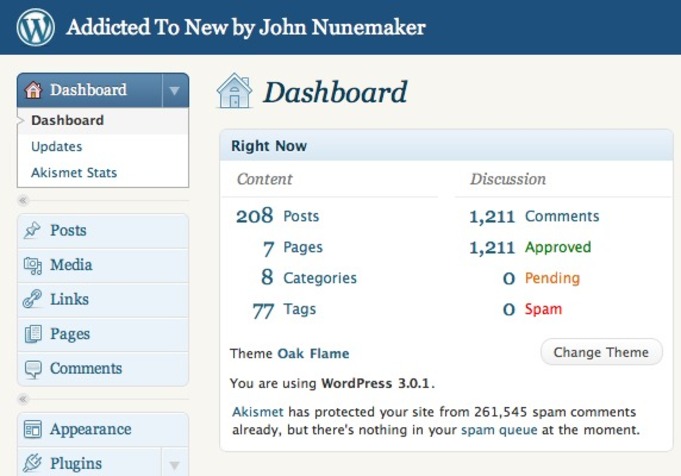Click the large Dashboard house icon heading
Screen dimensions: 681x476
pyautogui.click(x=235, y=91)
